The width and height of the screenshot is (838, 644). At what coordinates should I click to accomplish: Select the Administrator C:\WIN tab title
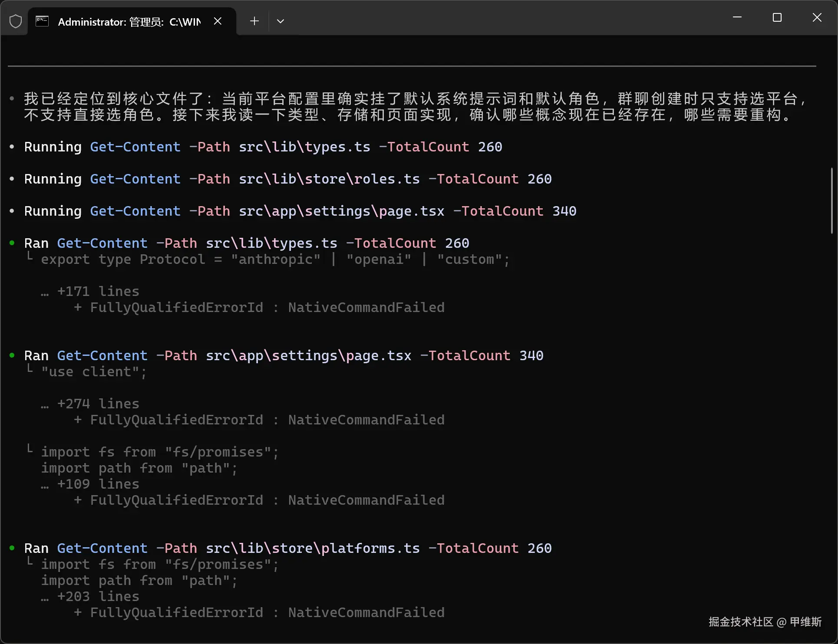(x=129, y=22)
